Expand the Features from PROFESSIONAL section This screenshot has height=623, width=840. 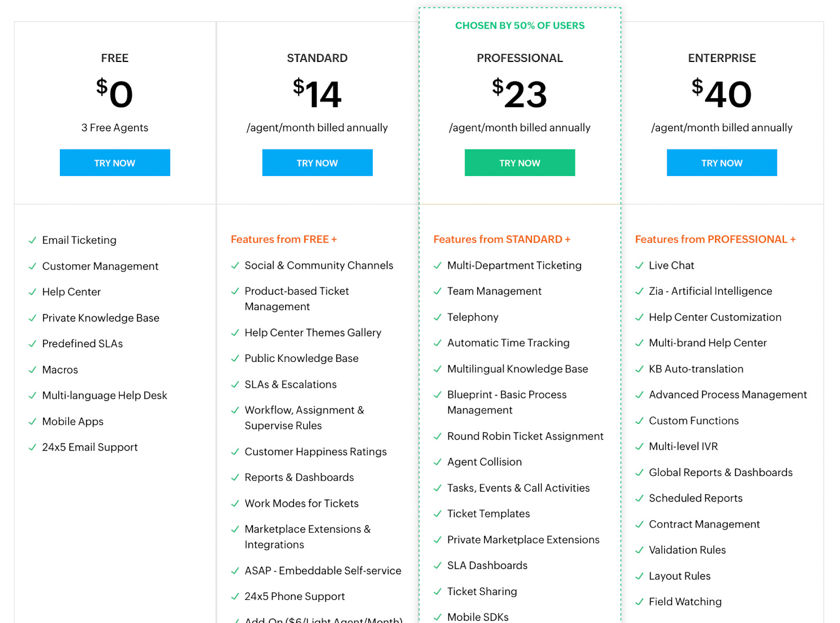(x=715, y=239)
